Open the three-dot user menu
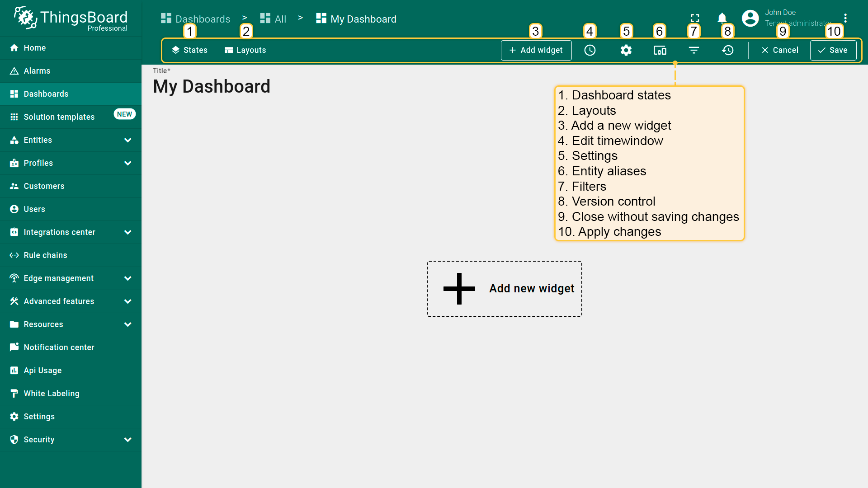This screenshot has height=488, width=868. pos(845,18)
